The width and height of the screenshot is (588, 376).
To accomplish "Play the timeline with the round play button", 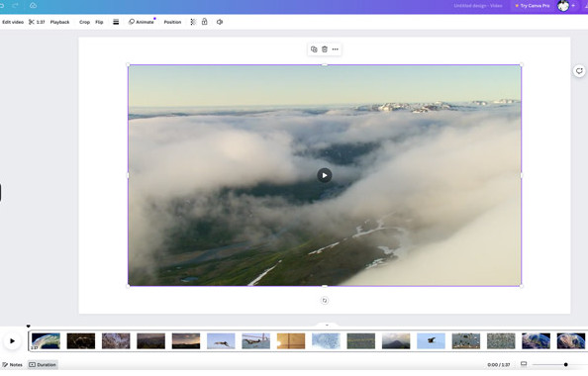I will 12,341.
